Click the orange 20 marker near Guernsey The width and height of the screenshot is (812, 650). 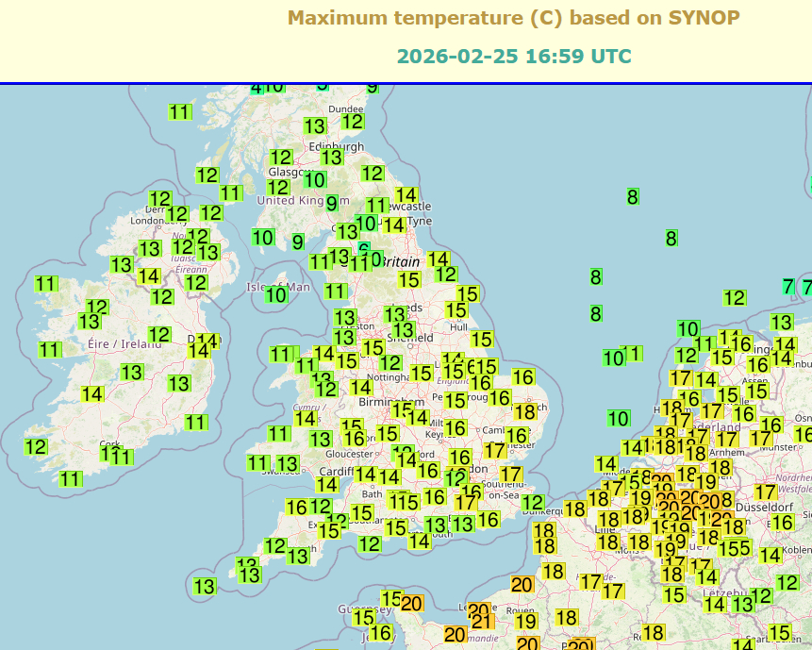(411, 604)
